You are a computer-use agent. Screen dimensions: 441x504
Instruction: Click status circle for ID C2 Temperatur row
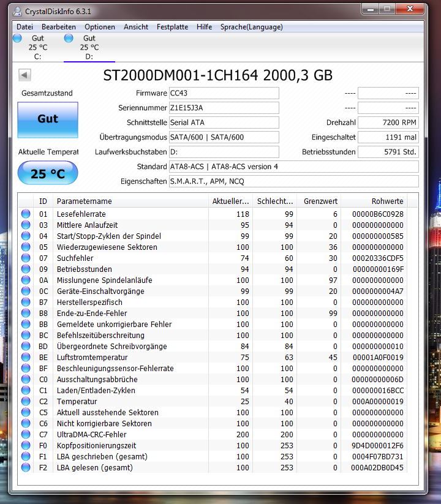(x=26, y=401)
